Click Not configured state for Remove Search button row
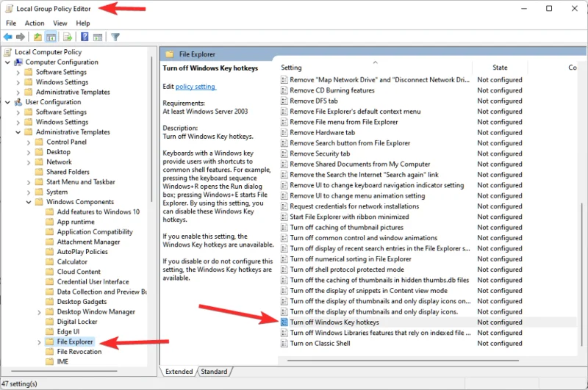 (500, 143)
